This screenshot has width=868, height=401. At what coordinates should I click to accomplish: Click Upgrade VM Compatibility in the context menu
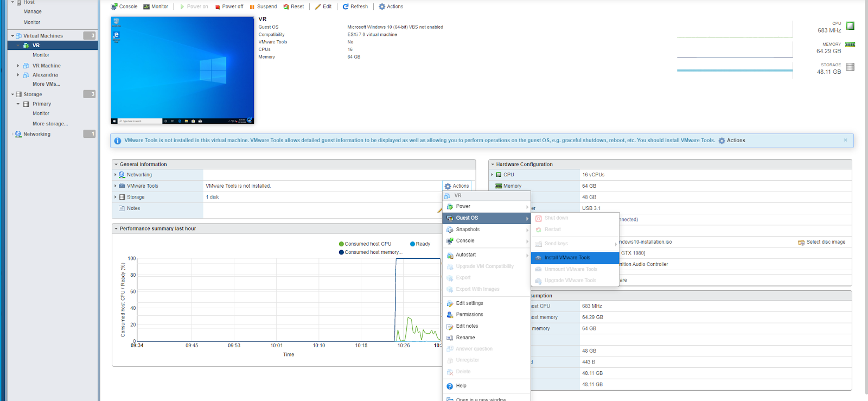pyautogui.click(x=487, y=266)
